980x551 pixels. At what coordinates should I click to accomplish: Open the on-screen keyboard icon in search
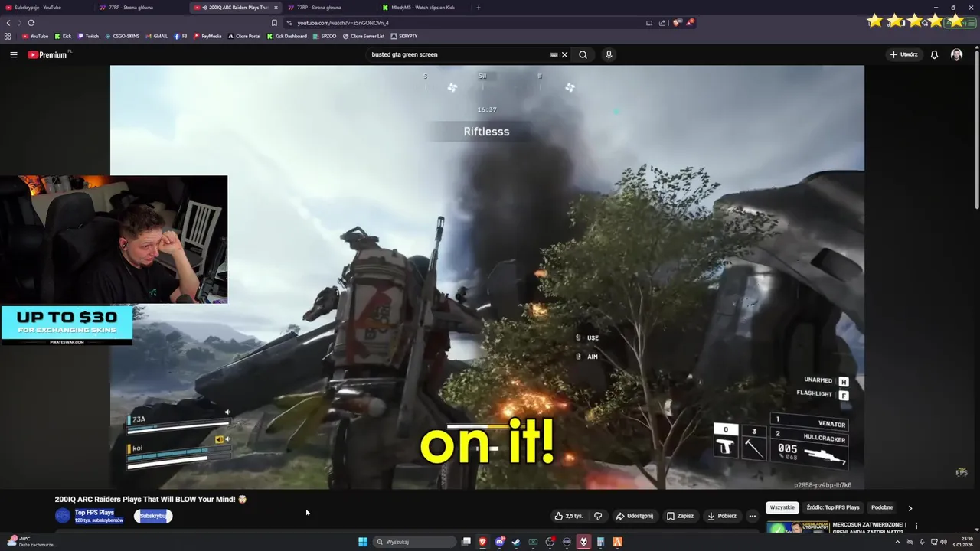[554, 54]
